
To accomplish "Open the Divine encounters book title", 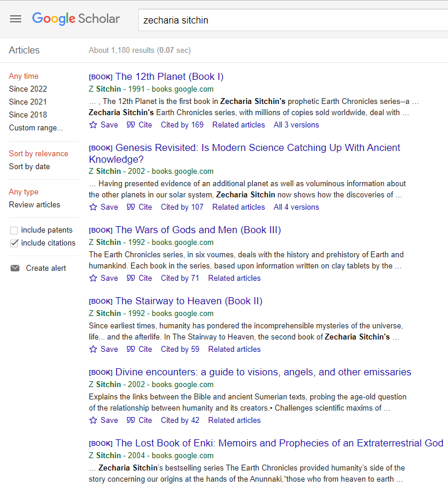I will (263, 372).
